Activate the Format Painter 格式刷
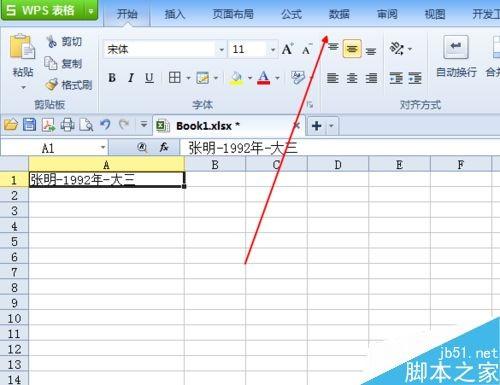 click(69, 85)
